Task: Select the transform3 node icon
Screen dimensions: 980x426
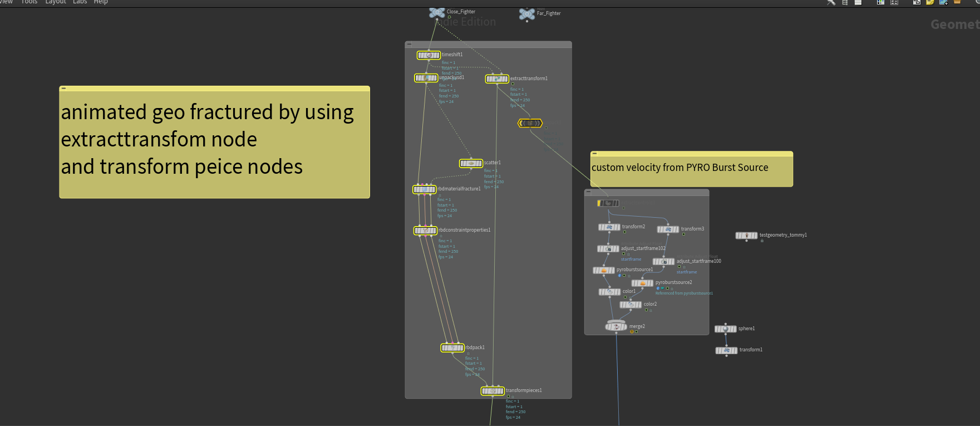Action: (668, 229)
